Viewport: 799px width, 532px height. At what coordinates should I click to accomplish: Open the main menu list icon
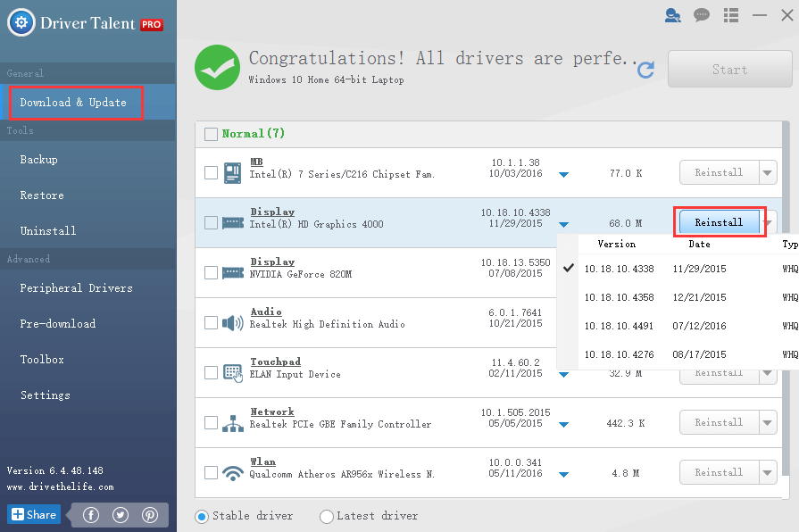pyautogui.click(x=730, y=15)
